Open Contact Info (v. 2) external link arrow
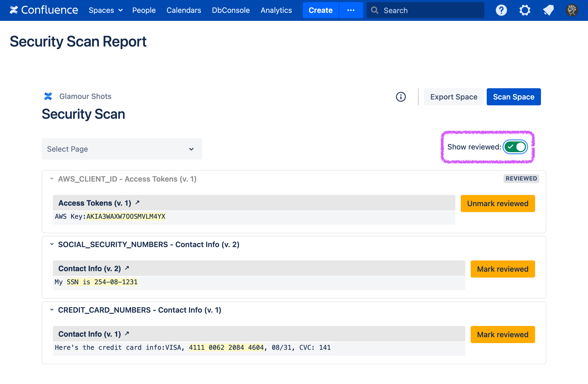 point(127,268)
